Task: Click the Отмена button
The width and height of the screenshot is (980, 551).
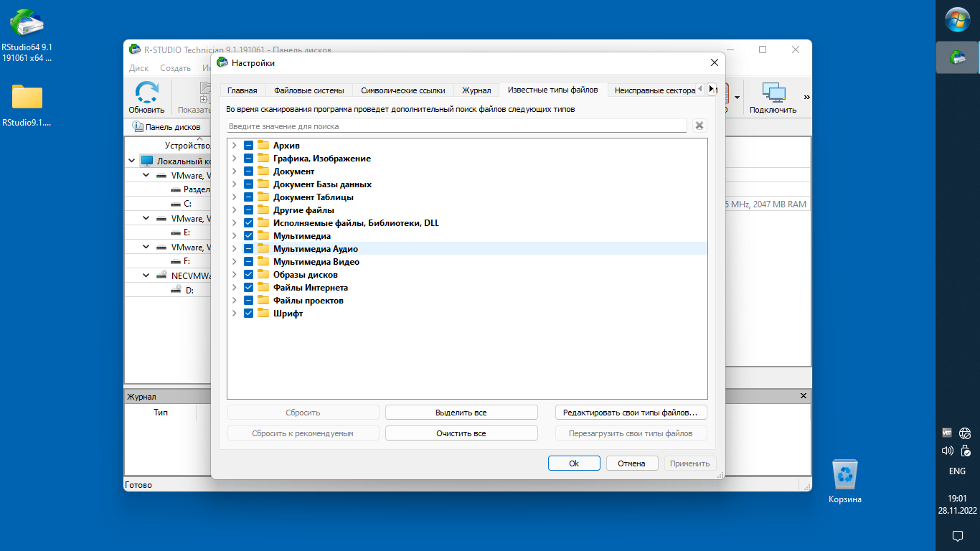Action: click(x=631, y=463)
